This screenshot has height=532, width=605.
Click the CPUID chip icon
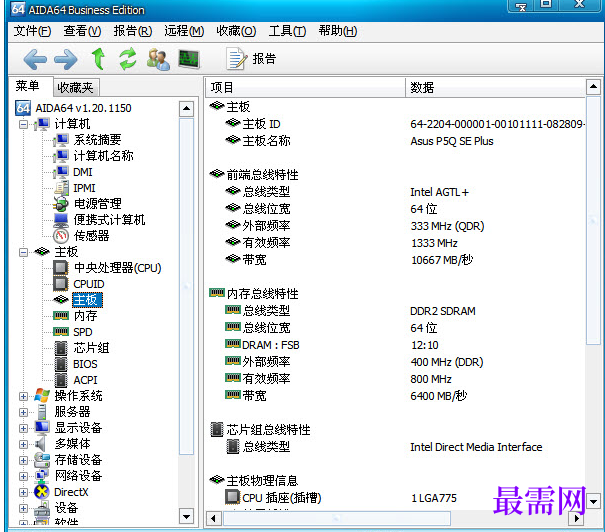[x=61, y=284]
